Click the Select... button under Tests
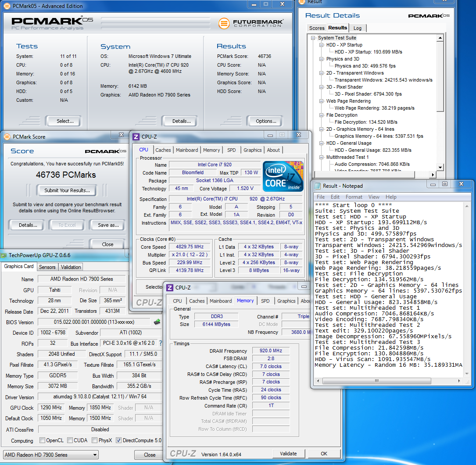The width and height of the screenshot is (476, 465). [64, 121]
